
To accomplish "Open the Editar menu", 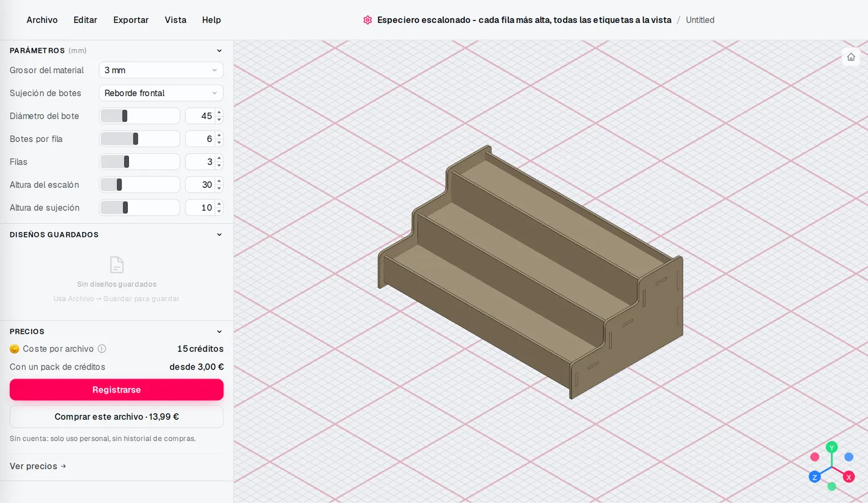I will click(x=86, y=20).
